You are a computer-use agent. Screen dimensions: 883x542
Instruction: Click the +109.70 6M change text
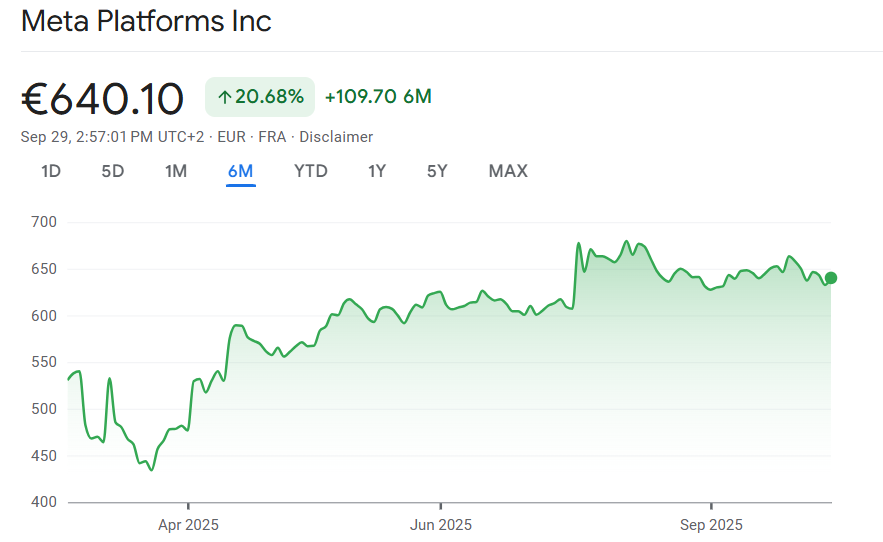click(378, 97)
